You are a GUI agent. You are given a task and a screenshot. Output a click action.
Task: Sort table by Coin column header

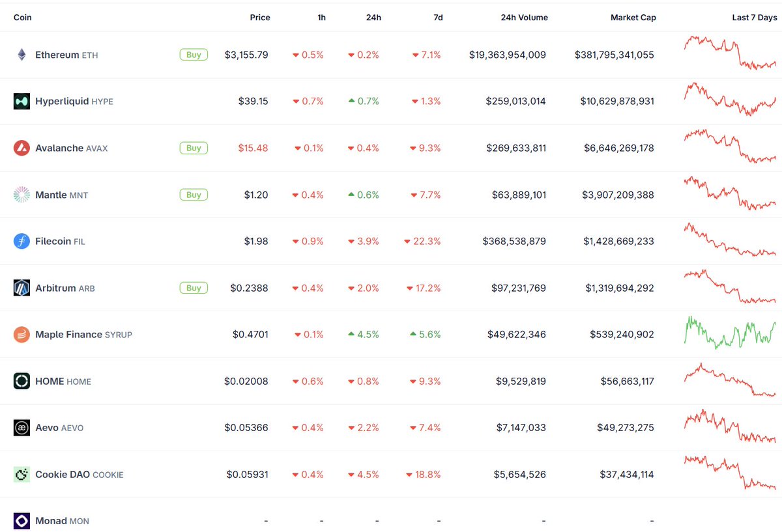pos(22,18)
